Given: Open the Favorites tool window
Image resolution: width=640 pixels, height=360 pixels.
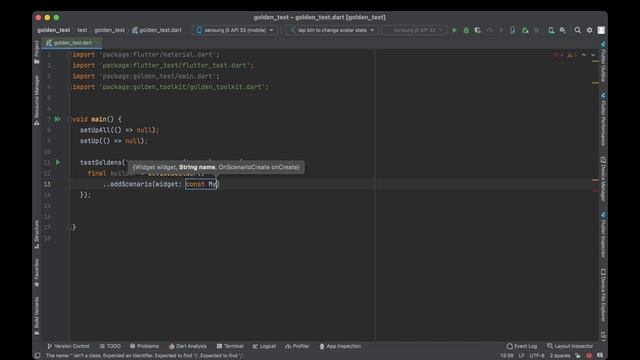Looking at the screenshot, I should point(37,273).
